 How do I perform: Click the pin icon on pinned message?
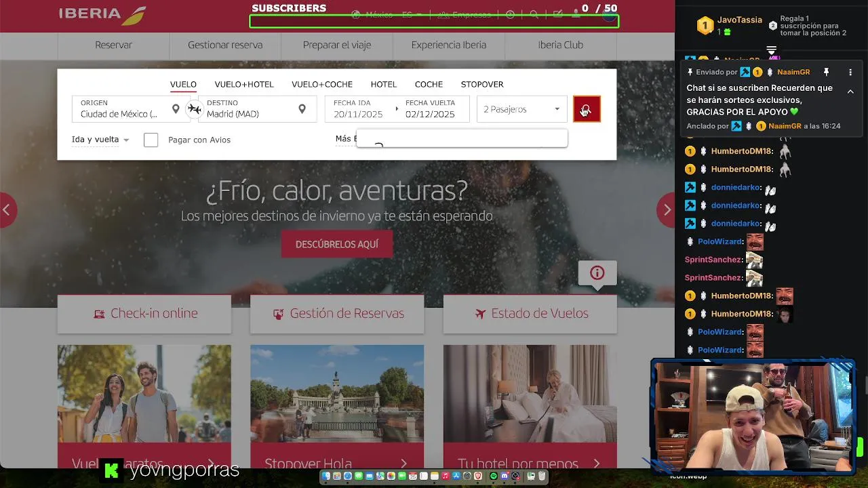point(826,72)
